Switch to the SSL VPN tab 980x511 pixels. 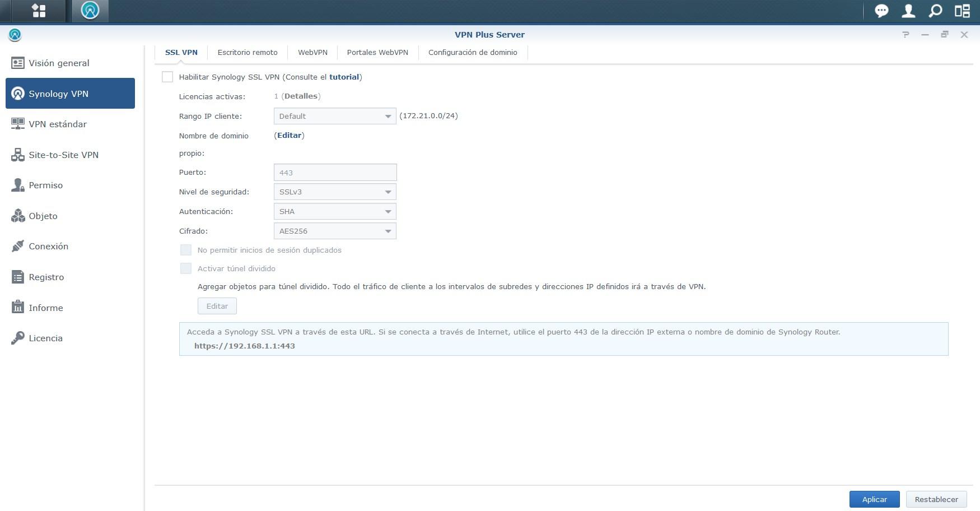(x=181, y=52)
